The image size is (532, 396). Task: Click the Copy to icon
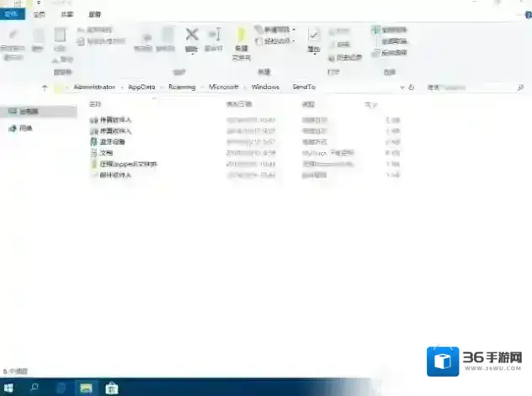coord(168,35)
